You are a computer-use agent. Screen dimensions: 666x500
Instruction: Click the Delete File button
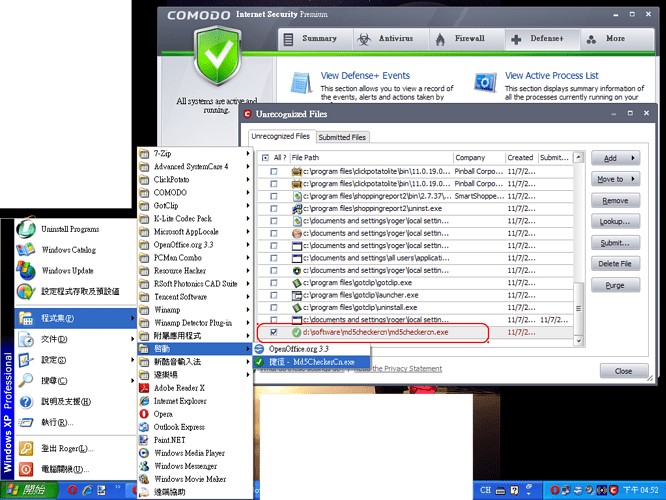615,264
